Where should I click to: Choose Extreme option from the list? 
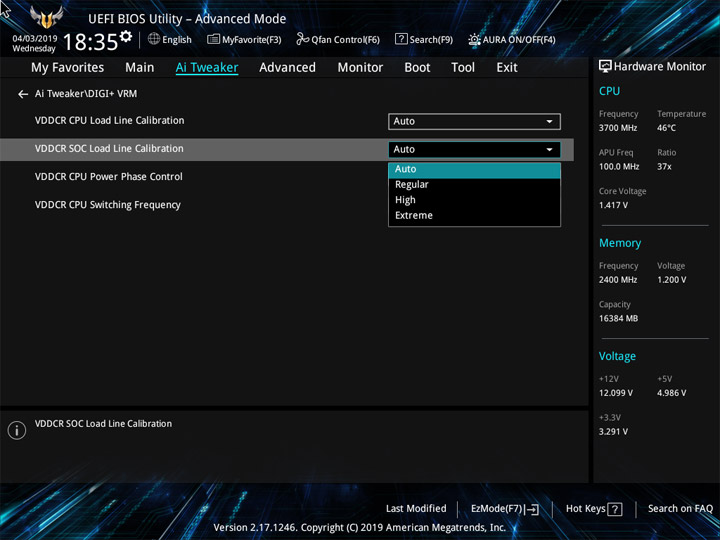coord(474,215)
